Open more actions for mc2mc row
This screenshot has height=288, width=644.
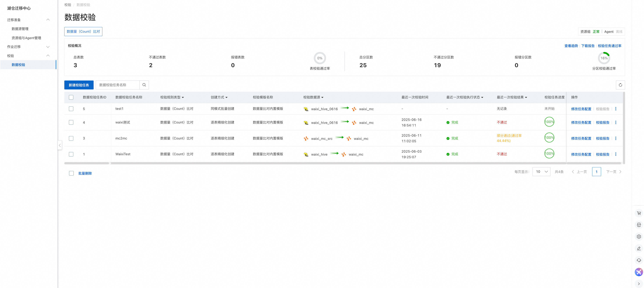click(x=615, y=138)
